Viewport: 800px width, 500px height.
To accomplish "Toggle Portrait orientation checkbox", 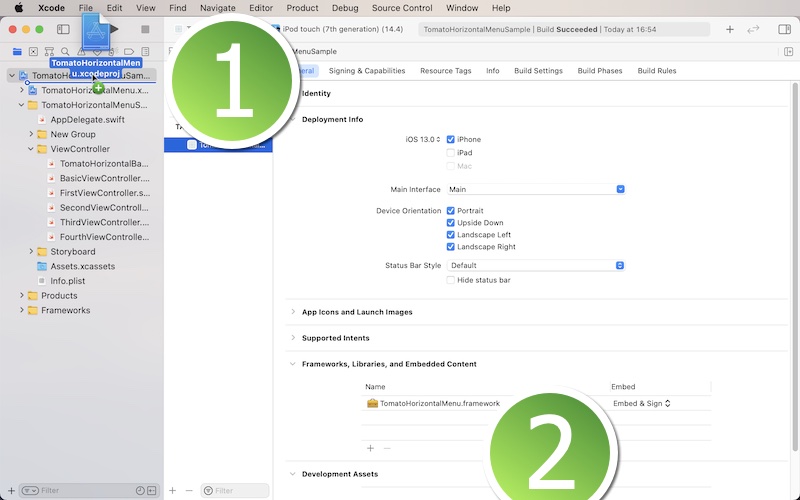I will pyautogui.click(x=451, y=211).
